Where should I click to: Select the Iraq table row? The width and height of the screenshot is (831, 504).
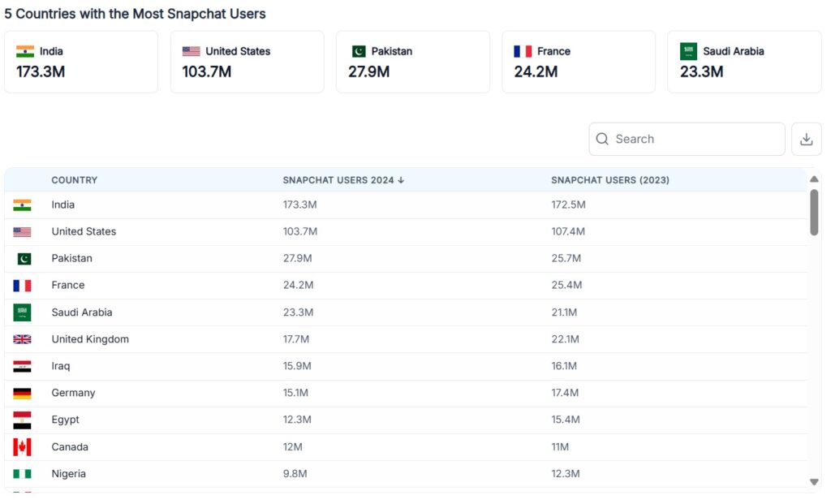[x=406, y=366]
